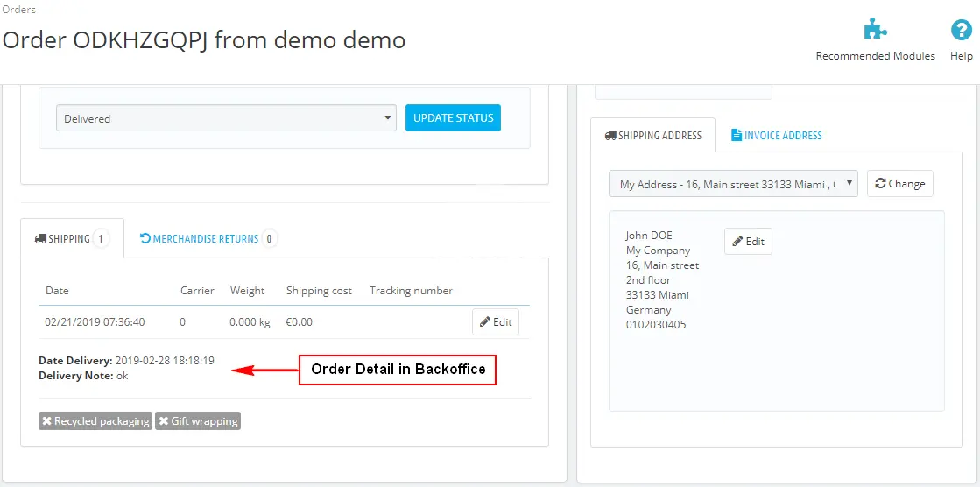Edit the shipping row details
The image size is (980, 487).
(495, 322)
